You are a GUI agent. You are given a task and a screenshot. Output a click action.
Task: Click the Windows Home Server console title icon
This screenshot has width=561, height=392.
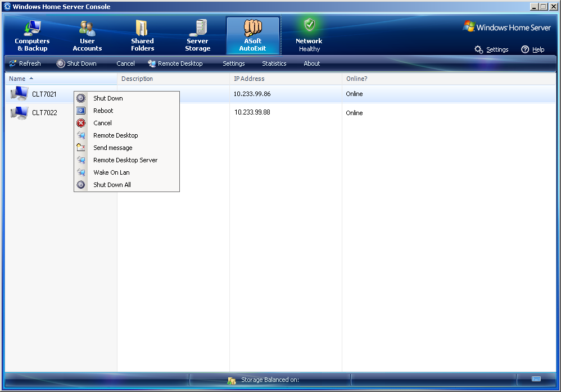(x=7, y=6)
